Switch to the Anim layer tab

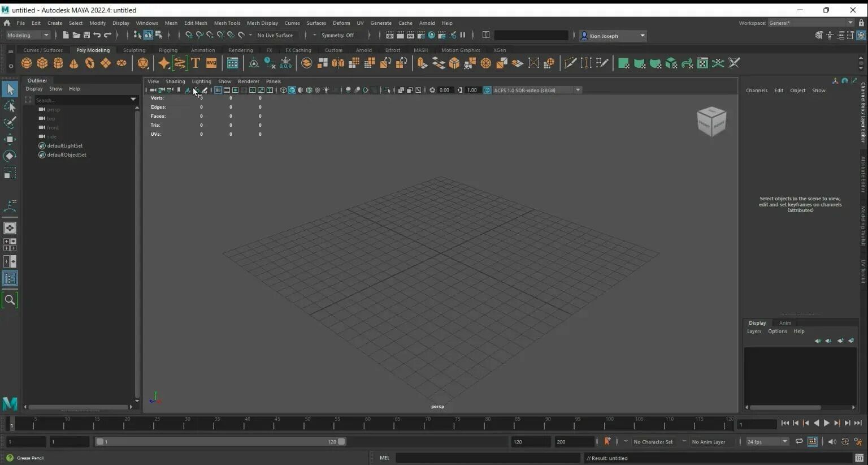(x=785, y=323)
